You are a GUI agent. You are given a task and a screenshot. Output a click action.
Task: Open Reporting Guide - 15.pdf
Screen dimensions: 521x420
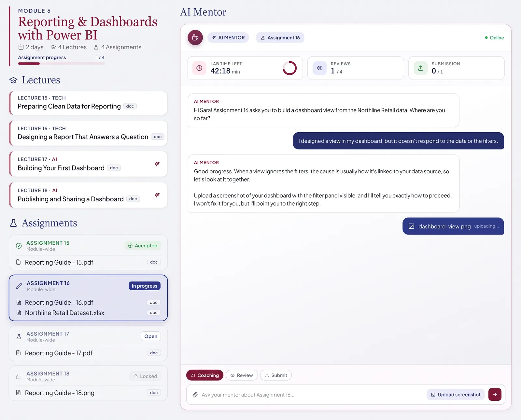click(59, 262)
